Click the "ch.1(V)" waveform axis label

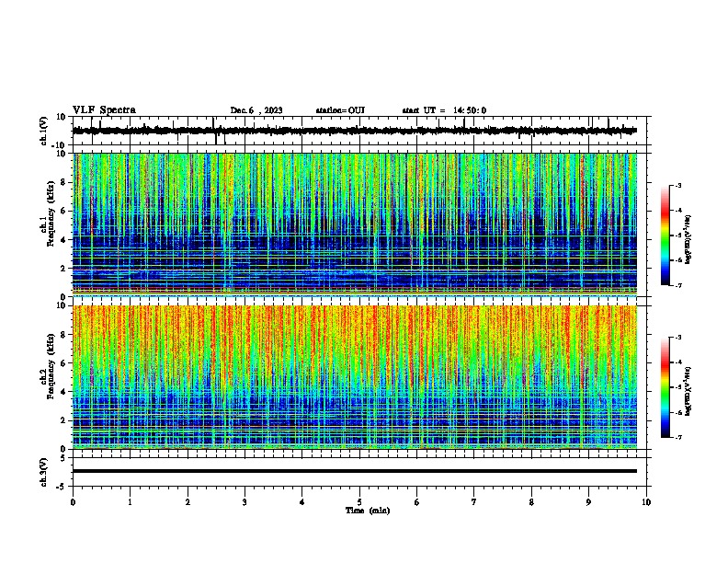[x=44, y=131]
